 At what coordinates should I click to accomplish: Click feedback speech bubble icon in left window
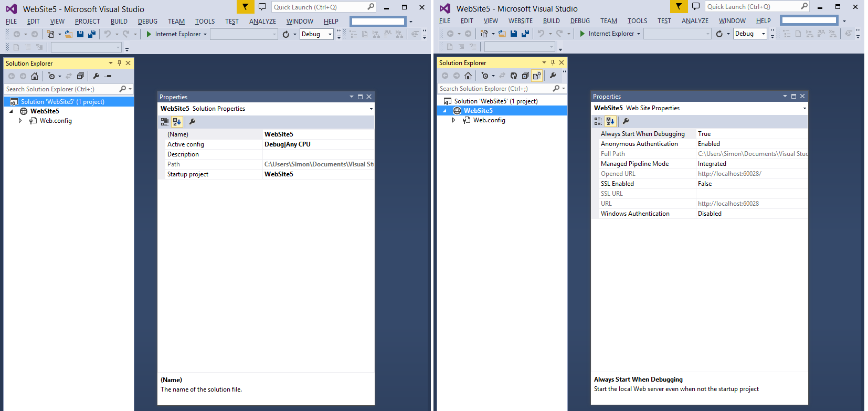coord(262,7)
